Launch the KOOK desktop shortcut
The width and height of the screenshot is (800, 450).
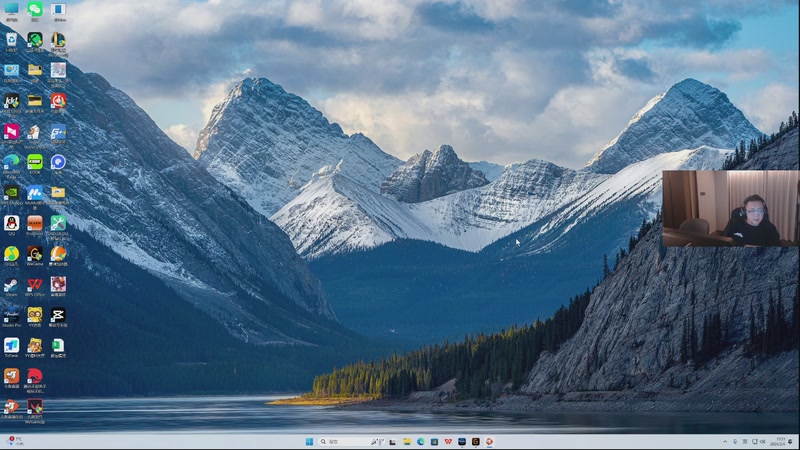[x=35, y=164]
